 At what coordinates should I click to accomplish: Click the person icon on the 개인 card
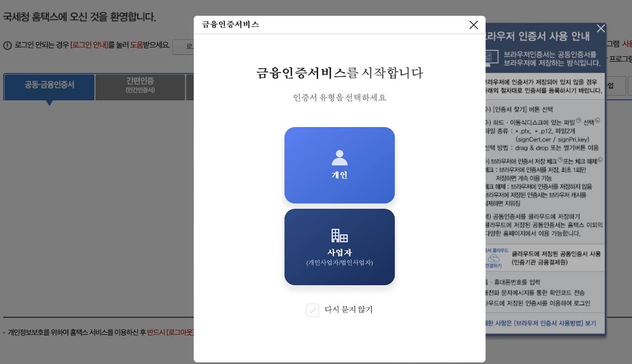pos(339,158)
